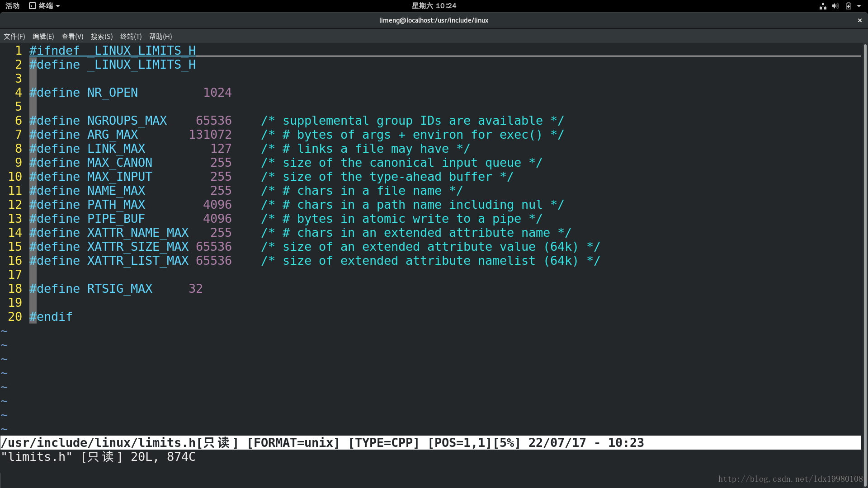Click the XATTR_LIST_MAX identifier
Image resolution: width=868 pixels, height=488 pixels.
[x=138, y=261]
